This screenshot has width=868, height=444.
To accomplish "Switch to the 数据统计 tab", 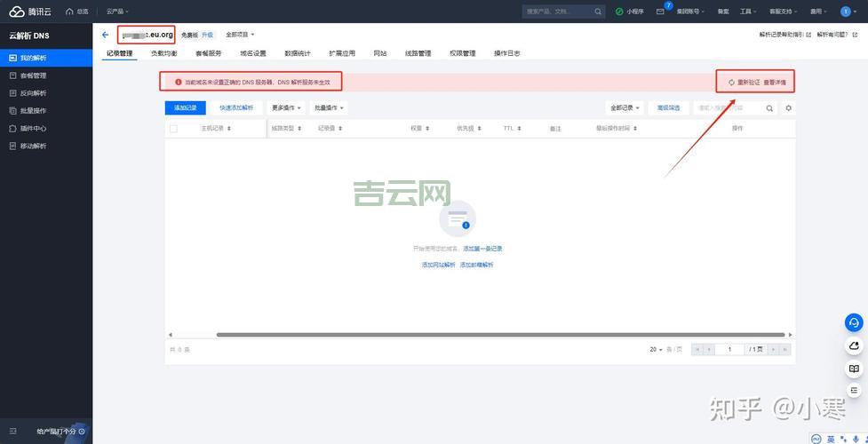I will [298, 53].
